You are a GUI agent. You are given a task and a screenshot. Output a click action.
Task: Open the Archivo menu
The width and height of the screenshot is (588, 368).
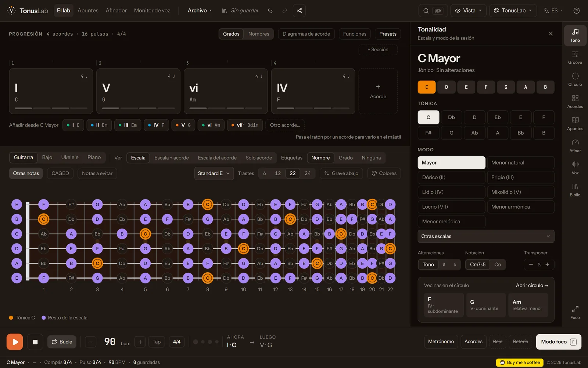(200, 11)
